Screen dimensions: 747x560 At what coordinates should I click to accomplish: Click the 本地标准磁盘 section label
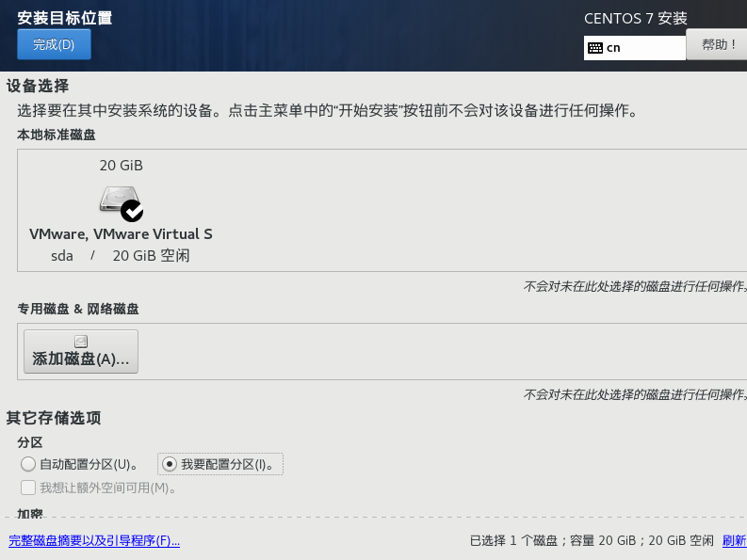(57, 135)
